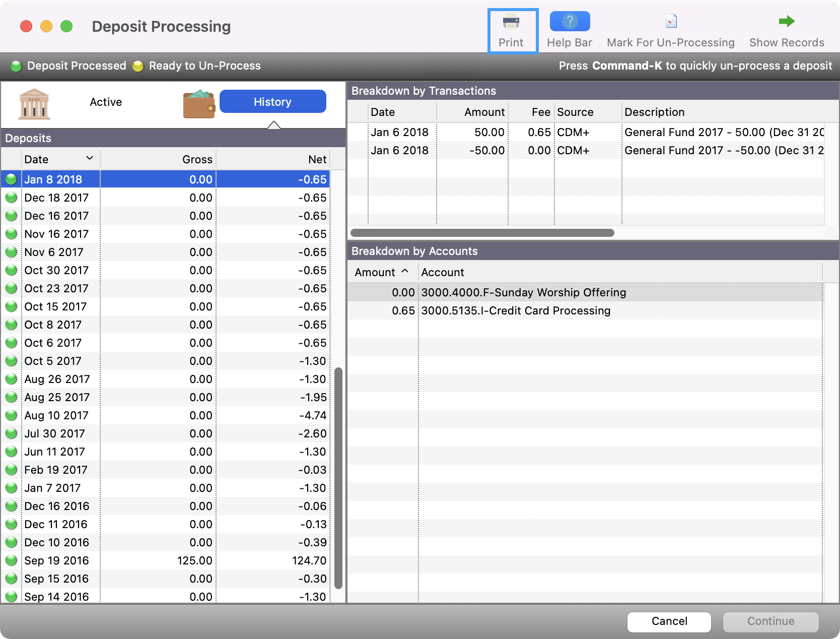The height and width of the screenshot is (639, 840).
Task: Click the Show Records green arrow
Action: (x=786, y=21)
